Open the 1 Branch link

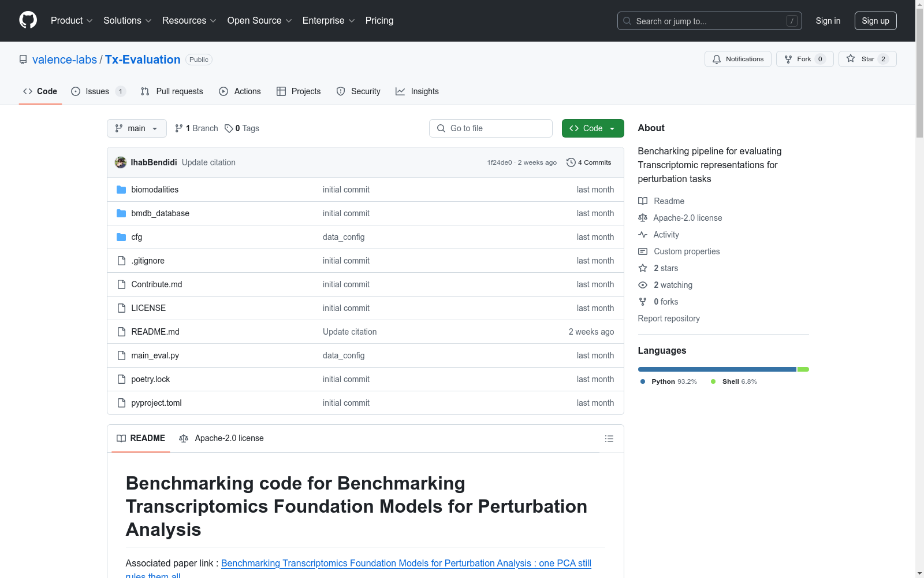click(196, 128)
